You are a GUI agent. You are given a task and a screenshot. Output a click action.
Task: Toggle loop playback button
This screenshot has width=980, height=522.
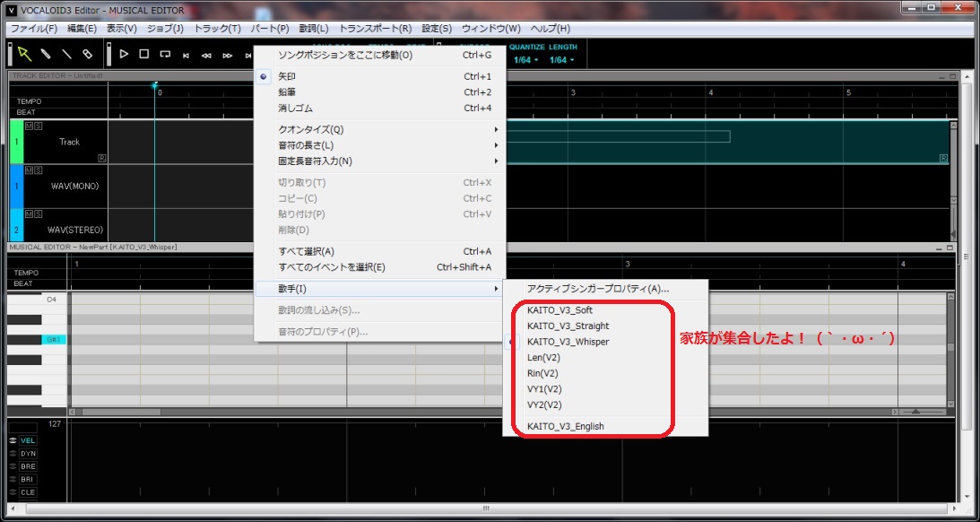(165, 55)
